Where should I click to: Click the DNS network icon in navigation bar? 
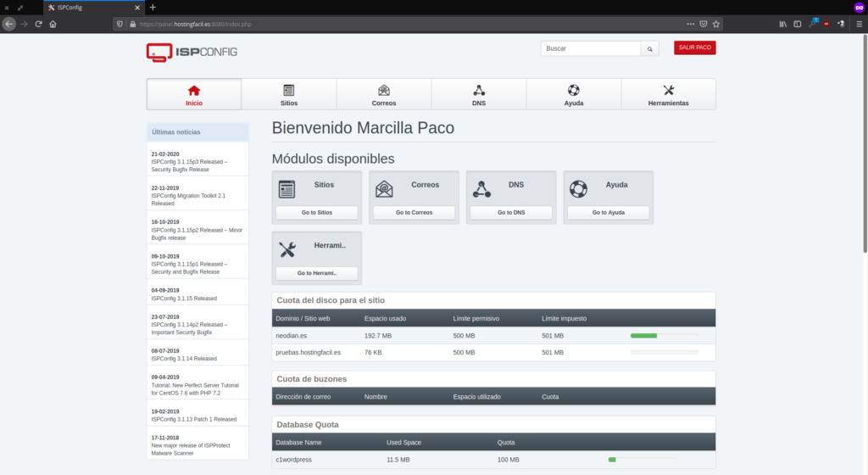pyautogui.click(x=479, y=90)
